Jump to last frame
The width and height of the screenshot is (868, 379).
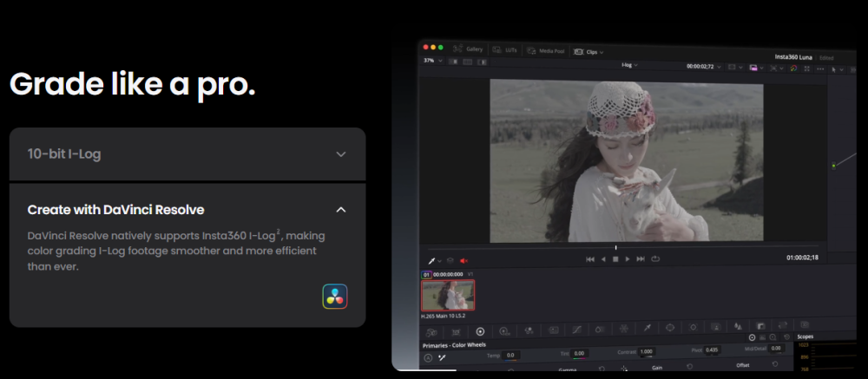tap(641, 259)
